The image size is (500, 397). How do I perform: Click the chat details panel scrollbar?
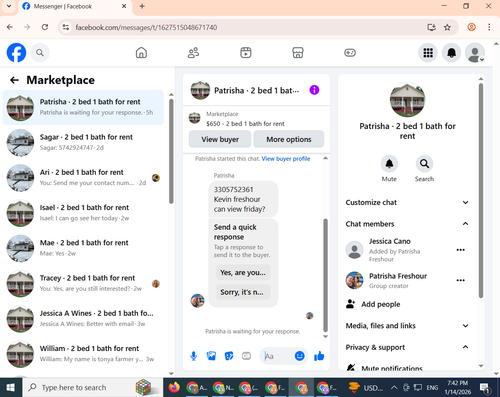click(481, 190)
